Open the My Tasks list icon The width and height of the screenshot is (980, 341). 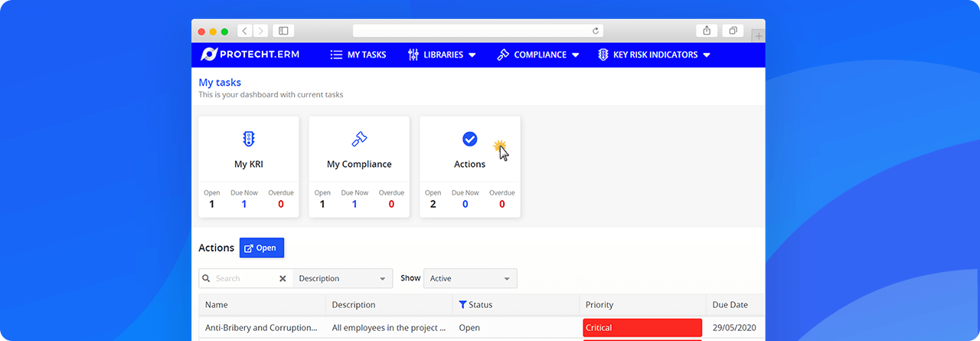[336, 54]
